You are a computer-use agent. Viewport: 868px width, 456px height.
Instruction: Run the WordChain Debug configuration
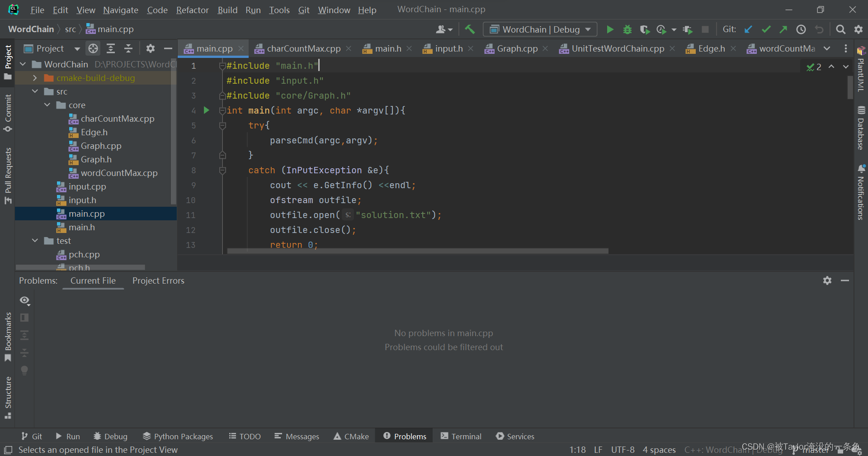[x=610, y=29]
